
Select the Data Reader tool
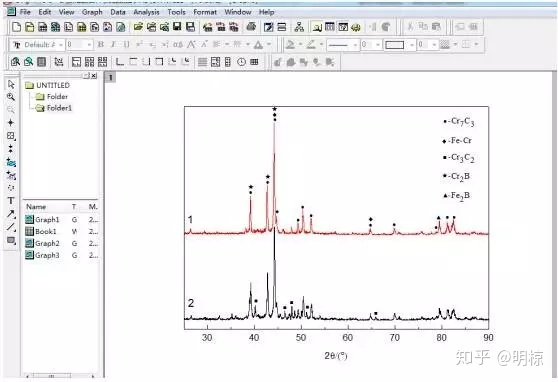pos(11,136)
